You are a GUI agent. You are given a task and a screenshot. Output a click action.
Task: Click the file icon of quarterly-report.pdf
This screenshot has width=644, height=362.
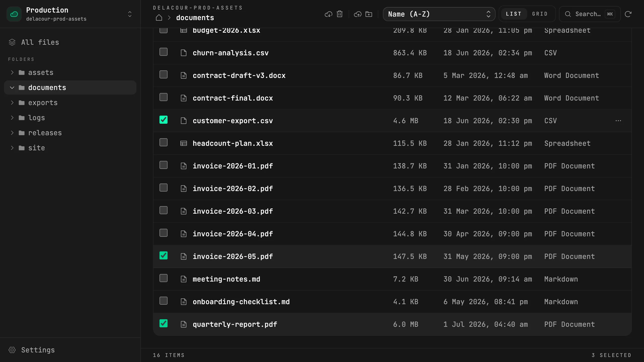[184, 324]
